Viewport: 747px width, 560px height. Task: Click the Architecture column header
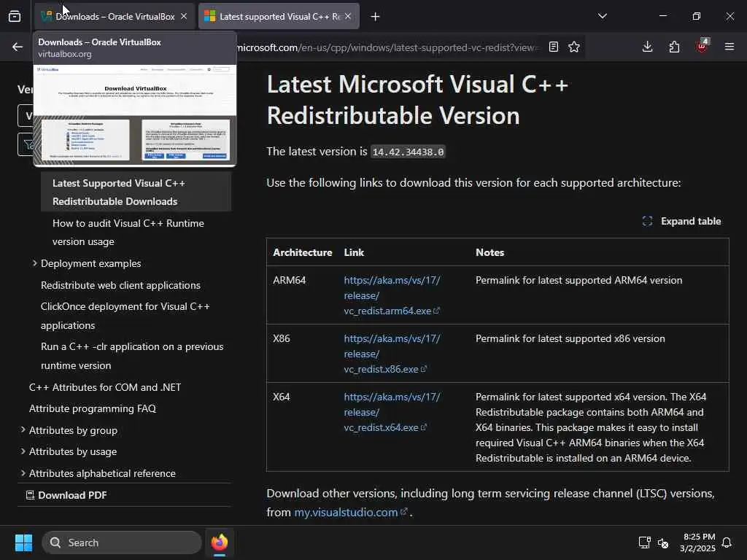[303, 252]
